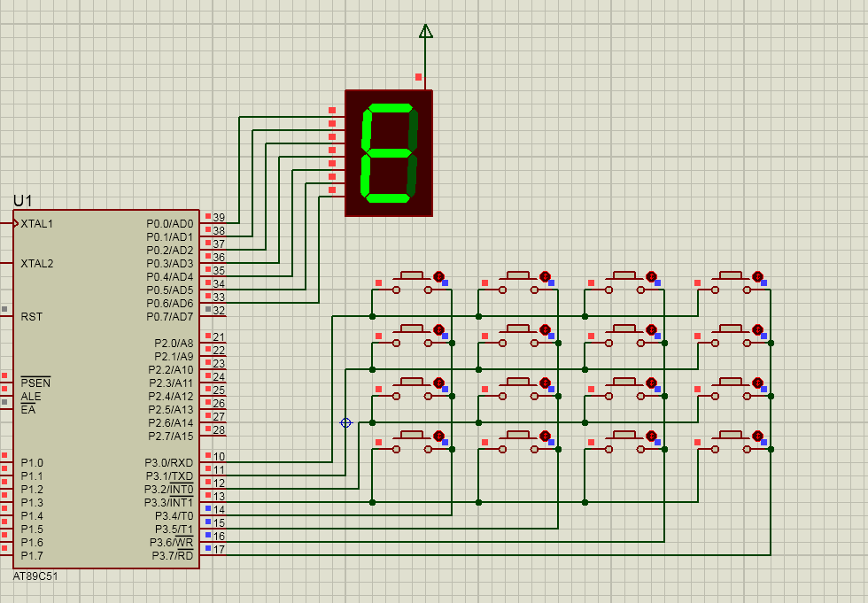Toggle latch on keypad button between P3.0 and P3.5
Viewport: 868px width, 603px height.
click(x=546, y=276)
